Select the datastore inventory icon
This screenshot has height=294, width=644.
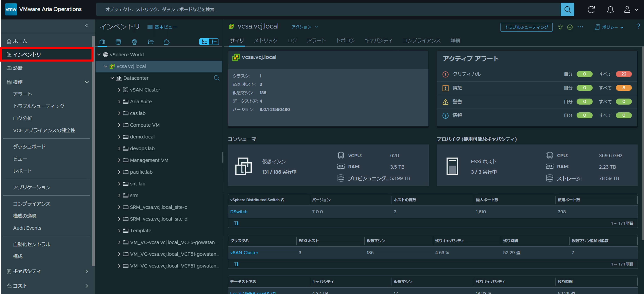coord(118,42)
